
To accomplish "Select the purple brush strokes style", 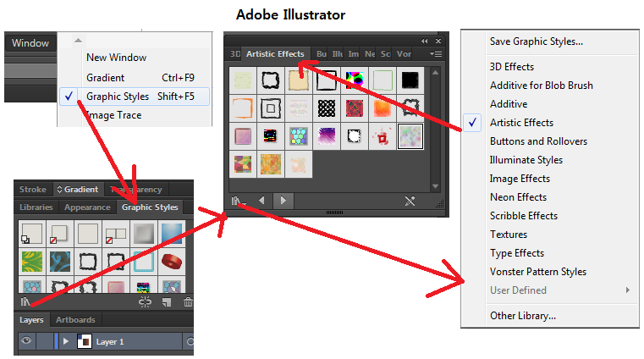I will point(327,136).
